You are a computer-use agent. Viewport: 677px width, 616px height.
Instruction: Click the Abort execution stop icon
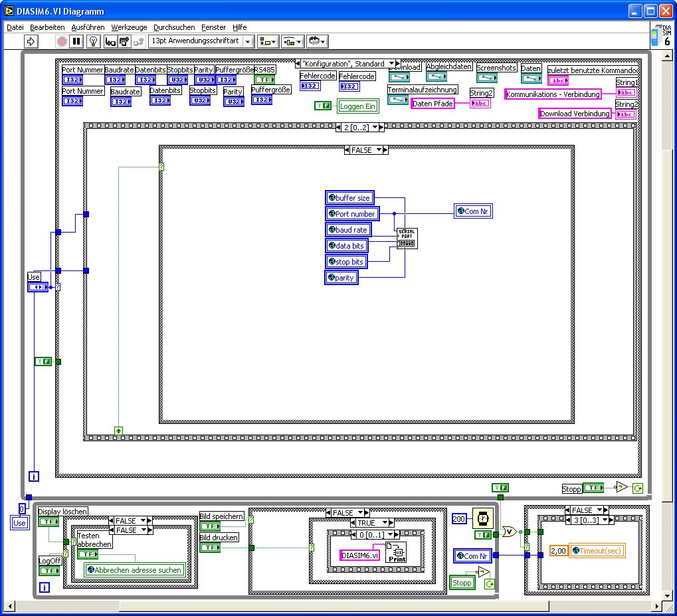pos(62,41)
